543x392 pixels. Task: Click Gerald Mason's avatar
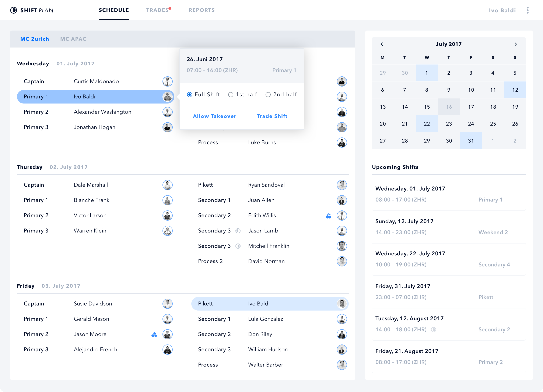tap(167, 319)
